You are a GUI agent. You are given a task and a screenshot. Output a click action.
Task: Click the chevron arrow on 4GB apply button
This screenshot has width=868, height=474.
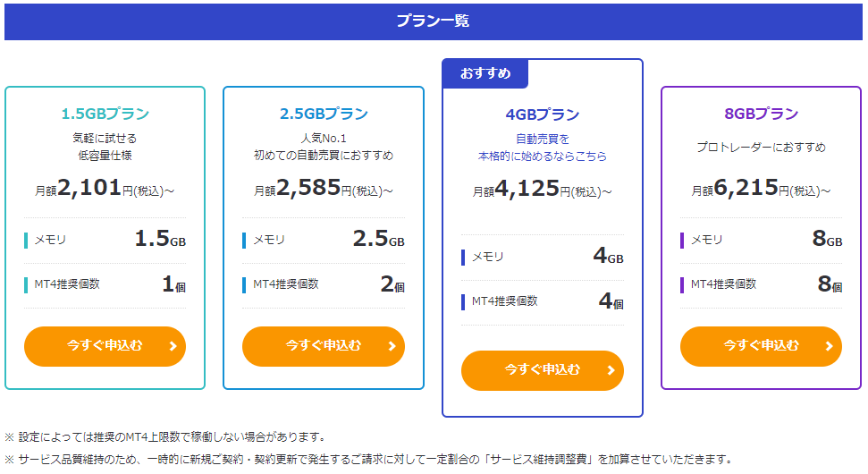(x=611, y=370)
